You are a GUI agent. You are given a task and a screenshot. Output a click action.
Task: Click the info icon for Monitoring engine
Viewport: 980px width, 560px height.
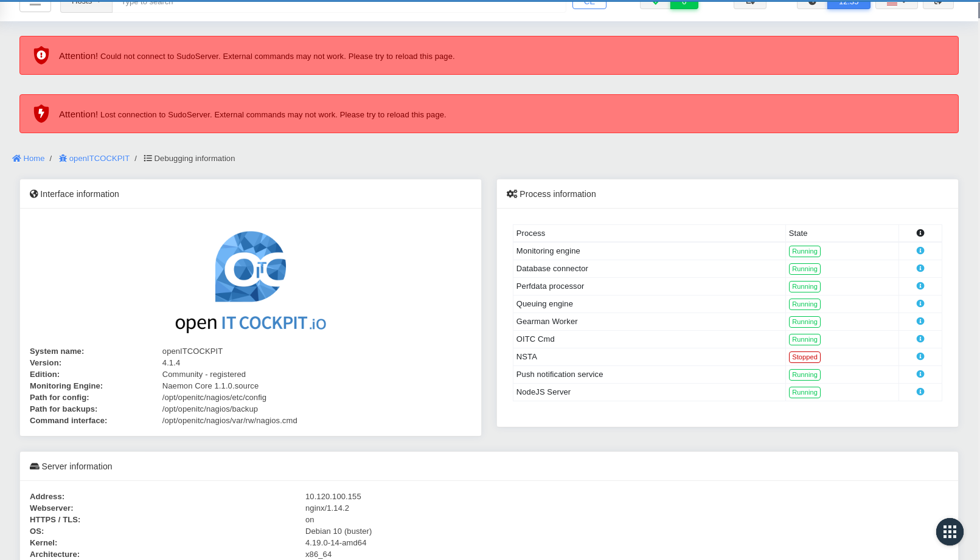[x=920, y=251]
